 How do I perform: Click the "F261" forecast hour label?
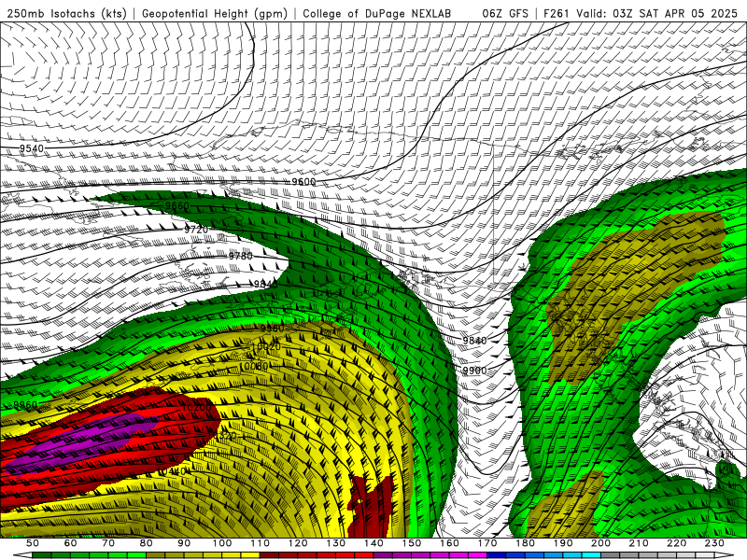(556, 14)
